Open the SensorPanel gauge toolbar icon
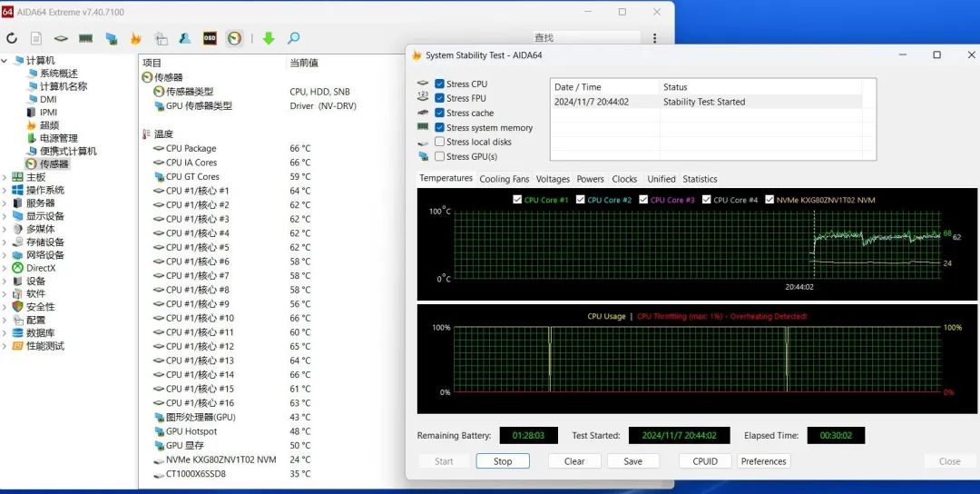980x494 pixels. (x=234, y=38)
